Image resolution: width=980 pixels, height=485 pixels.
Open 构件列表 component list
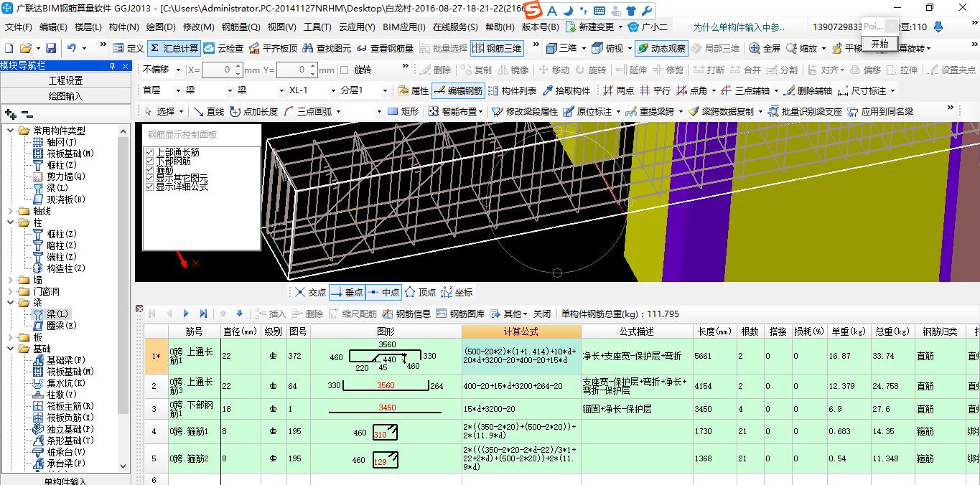513,90
